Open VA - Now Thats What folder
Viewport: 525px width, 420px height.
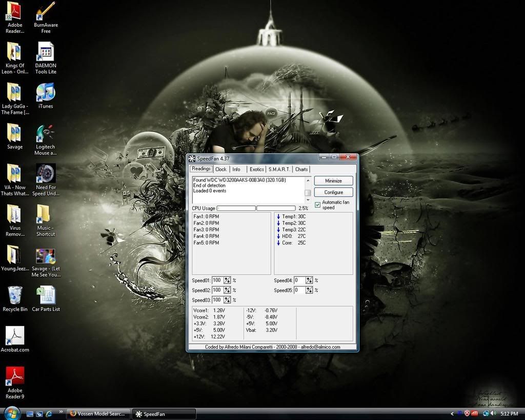pyautogui.click(x=15, y=180)
